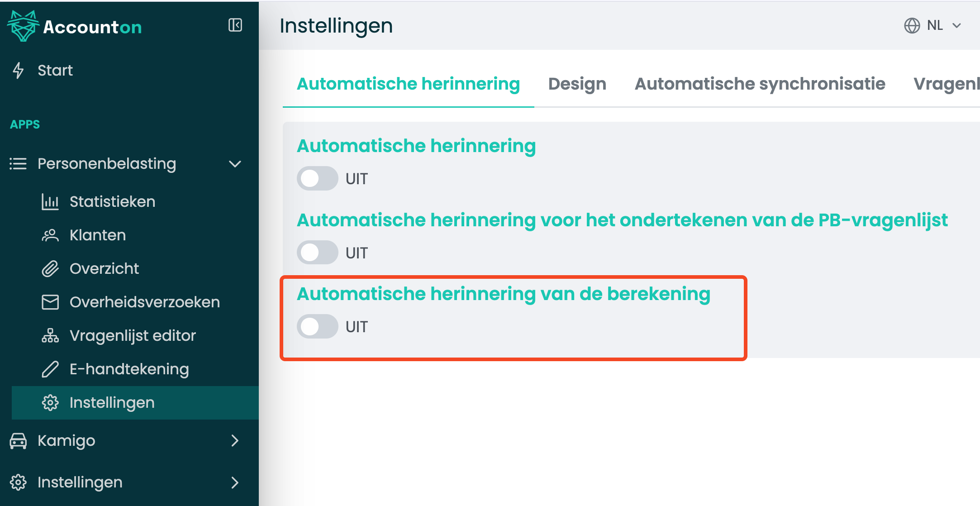Go to Klanten in the sidebar
Image resolution: width=980 pixels, height=506 pixels.
98,235
